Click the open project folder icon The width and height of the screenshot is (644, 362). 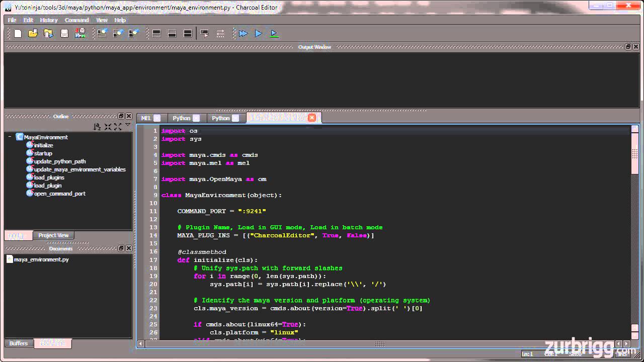point(48,34)
